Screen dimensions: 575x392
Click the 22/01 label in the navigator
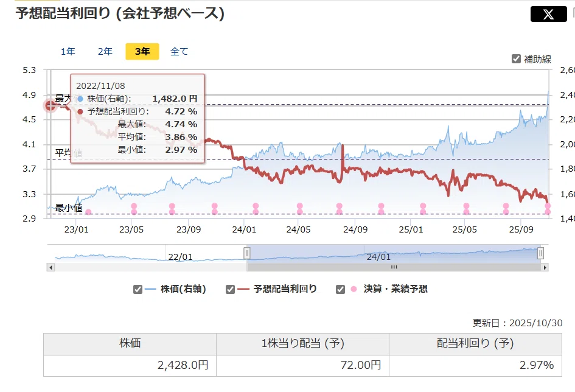click(180, 257)
